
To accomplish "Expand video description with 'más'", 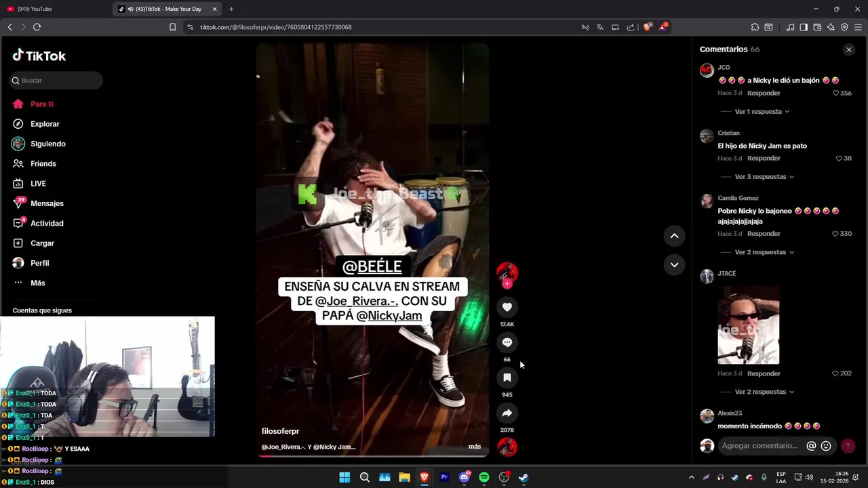I will coord(475,447).
